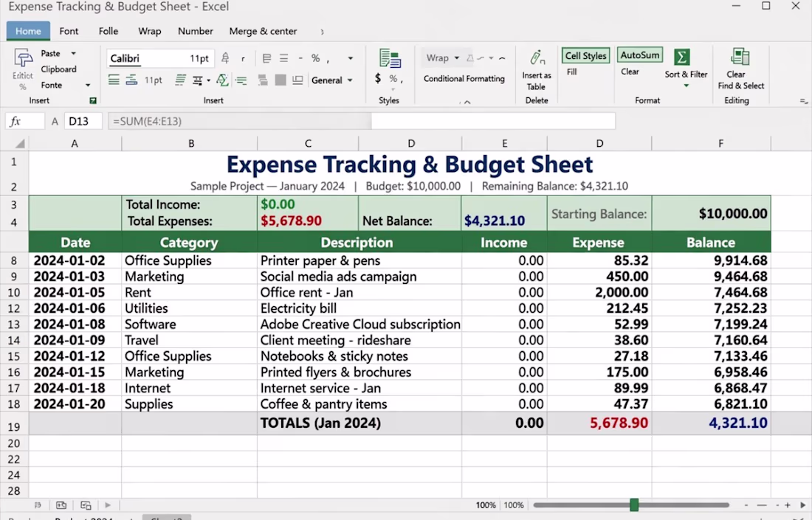This screenshot has width=812, height=520.
Task: Click the Fill button under Cell Styles
Action: 571,72
